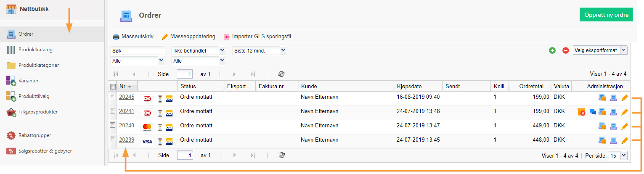Click the pencil edit icon for order 20245
Image resolution: width=644 pixels, height=174 pixels.
(x=625, y=98)
